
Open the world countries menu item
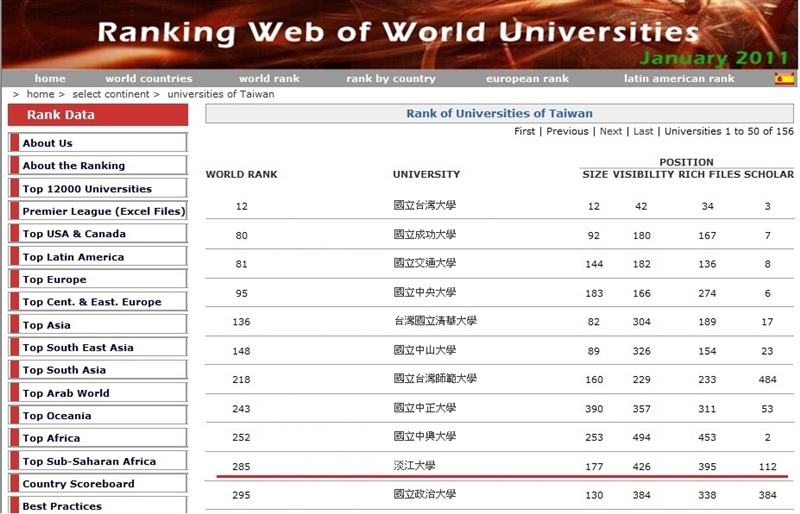pos(148,79)
